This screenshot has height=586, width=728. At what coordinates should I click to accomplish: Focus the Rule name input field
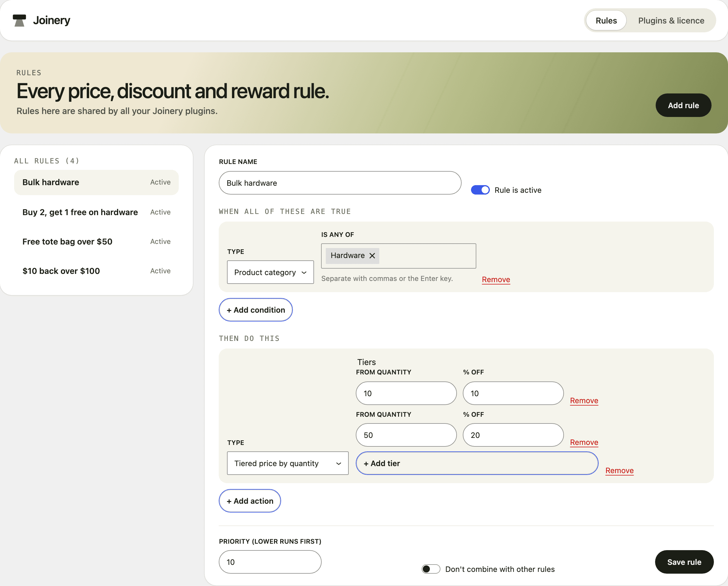(x=340, y=183)
